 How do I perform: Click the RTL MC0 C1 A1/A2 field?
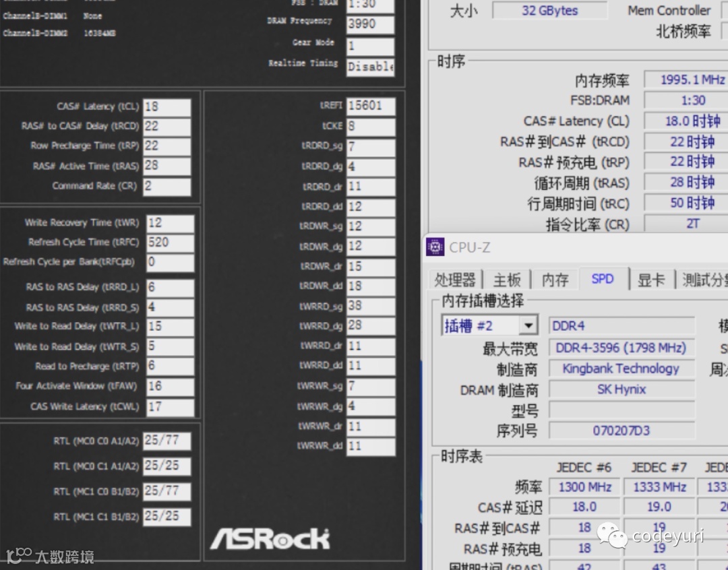166,466
